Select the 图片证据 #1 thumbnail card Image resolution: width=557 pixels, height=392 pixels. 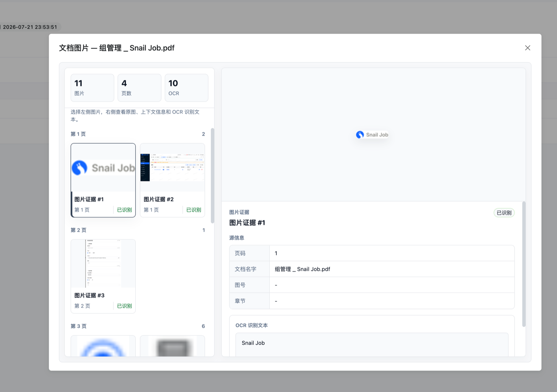103,180
